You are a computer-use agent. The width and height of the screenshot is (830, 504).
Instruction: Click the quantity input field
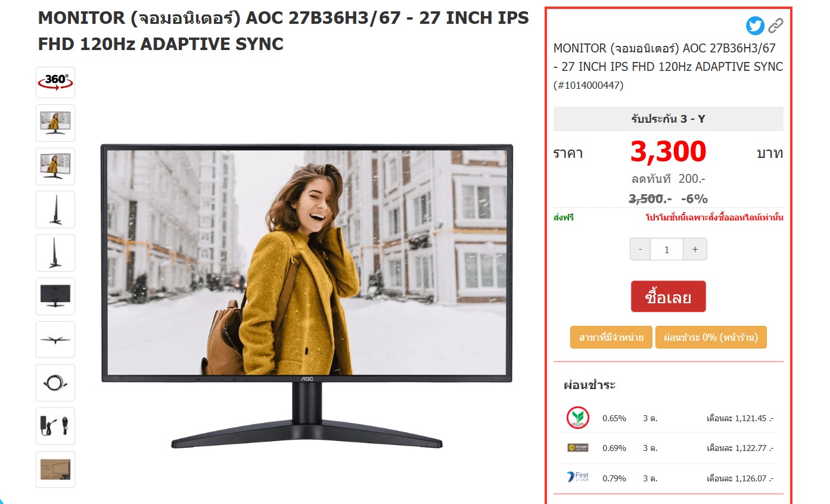(667, 250)
